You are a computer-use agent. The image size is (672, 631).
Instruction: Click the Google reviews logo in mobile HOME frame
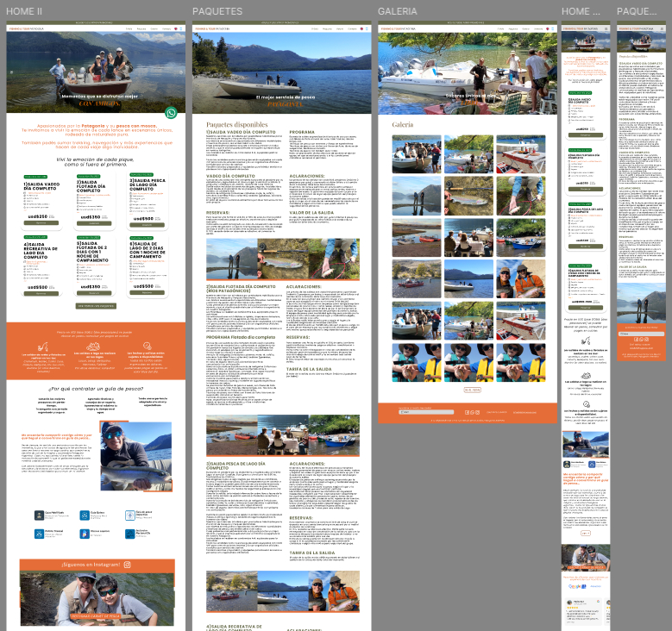[577, 586]
